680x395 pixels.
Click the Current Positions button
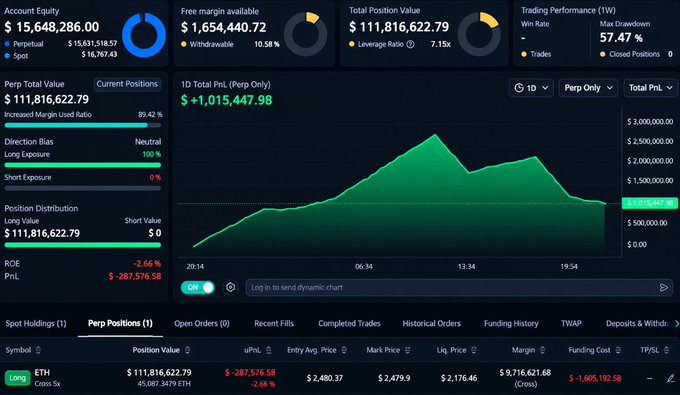127,84
